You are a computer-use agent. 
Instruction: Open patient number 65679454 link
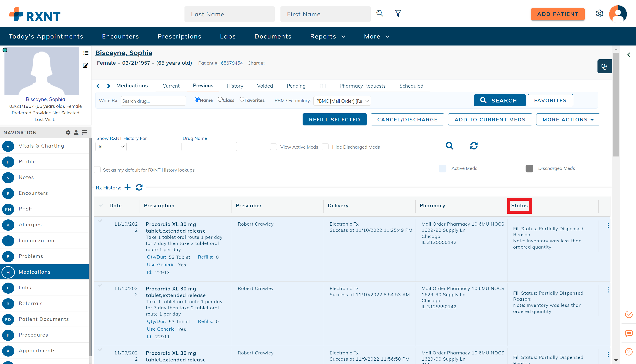pyautogui.click(x=232, y=63)
